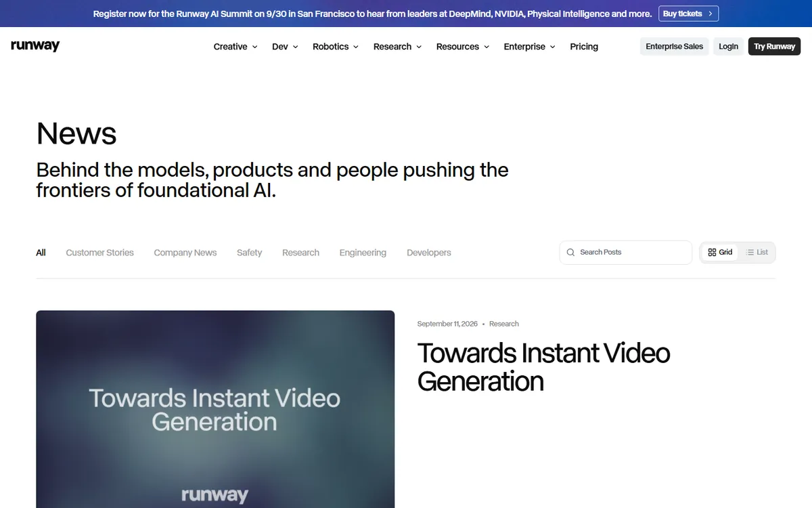Image resolution: width=812 pixels, height=508 pixels.
Task: Click the 'Behind the models' tagline
Action: click(x=272, y=179)
